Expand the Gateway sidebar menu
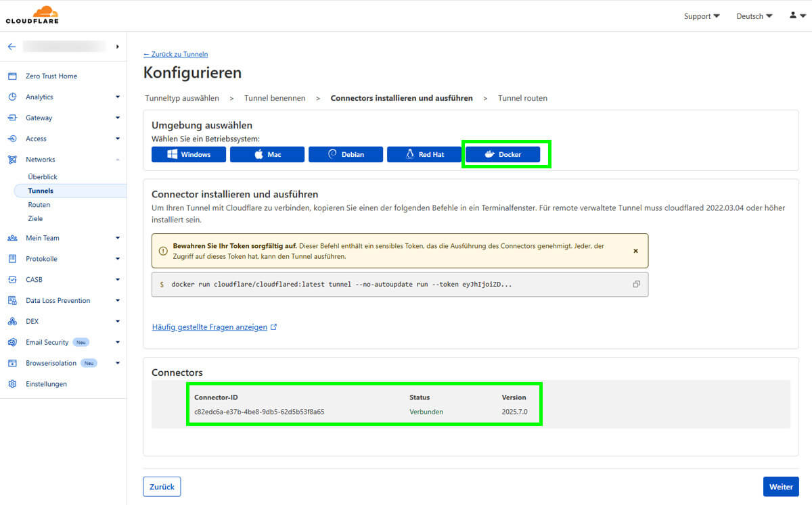 pyautogui.click(x=63, y=118)
